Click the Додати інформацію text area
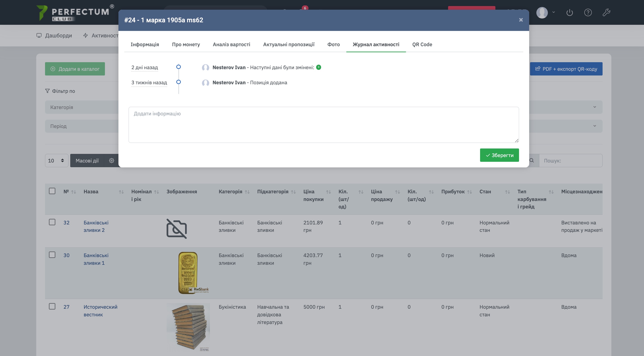 [x=324, y=125]
